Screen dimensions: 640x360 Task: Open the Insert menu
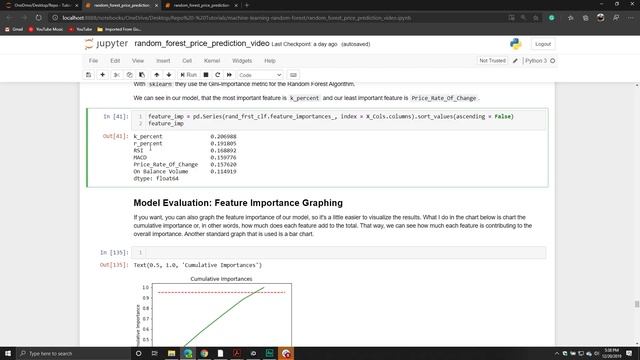pyautogui.click(x=163, y=61)
